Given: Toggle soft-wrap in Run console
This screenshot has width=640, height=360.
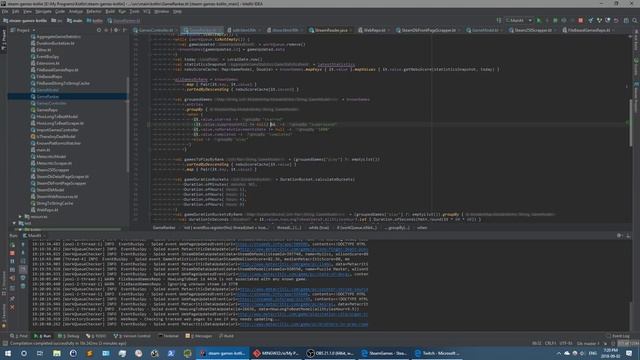Looking at the screenshot, I should (x=23, y=261).
